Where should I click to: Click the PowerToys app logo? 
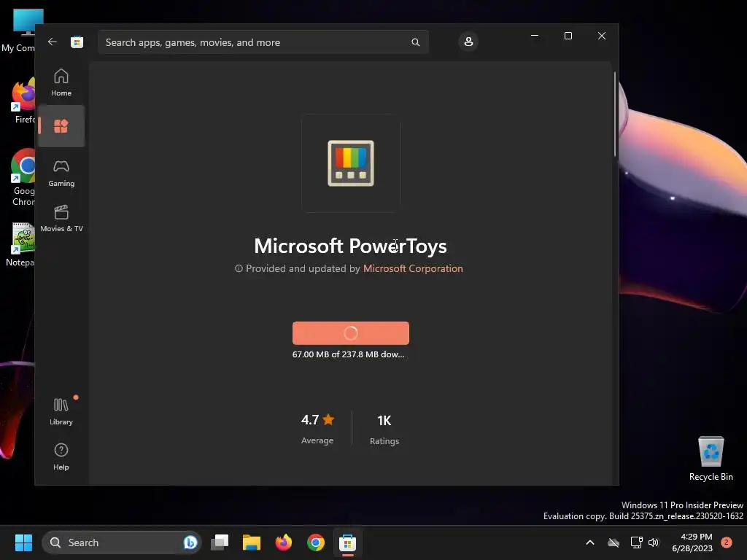click(x=351, y=163)
